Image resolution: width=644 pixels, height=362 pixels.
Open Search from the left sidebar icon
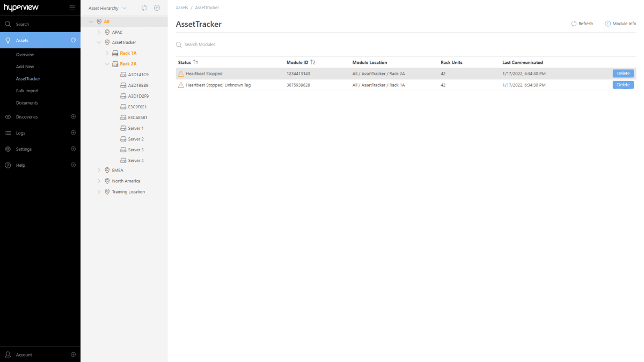tap(8, 24)
